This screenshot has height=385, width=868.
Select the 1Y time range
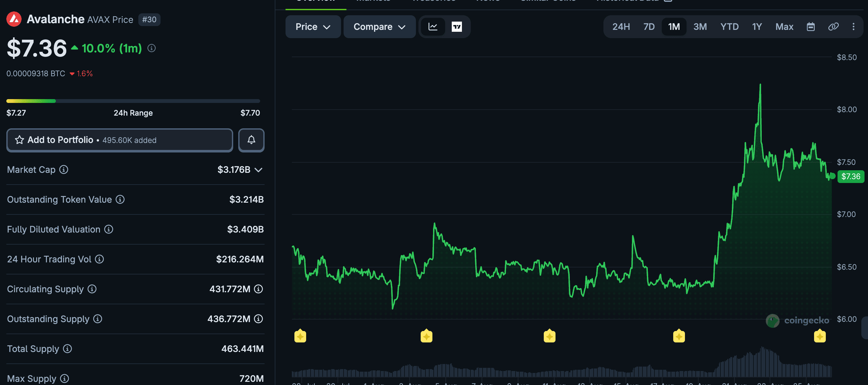[x=757, y=27]
